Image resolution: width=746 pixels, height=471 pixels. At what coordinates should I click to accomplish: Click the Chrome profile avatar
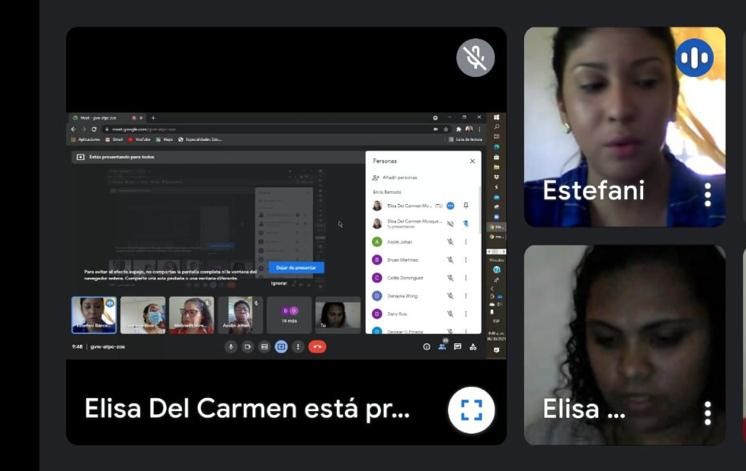pos(469,129)
